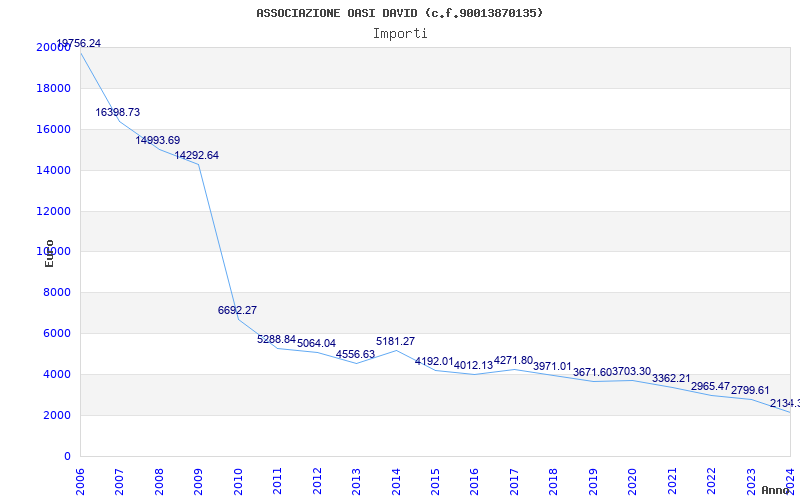Image resolution: width=800 pixels, height=500 pixels.
Task: Select data label 2799.61
Action: [x=750, y=390]
